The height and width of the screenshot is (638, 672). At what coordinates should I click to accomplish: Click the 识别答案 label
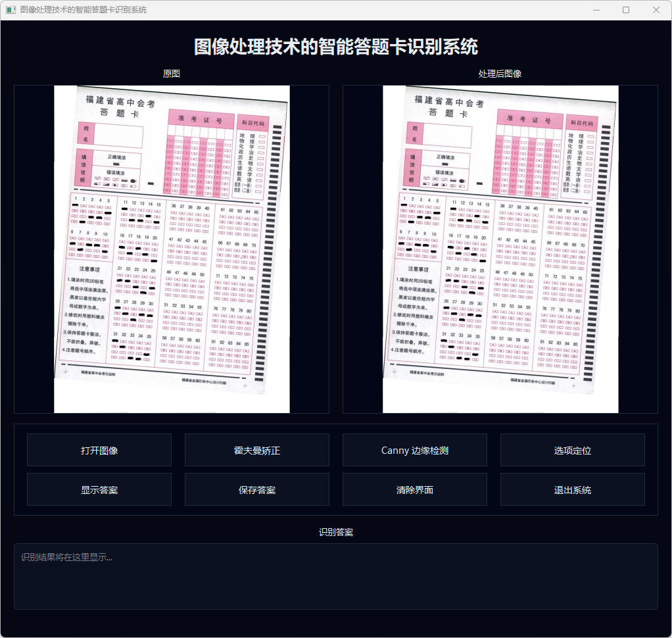[x=335, y=531]
